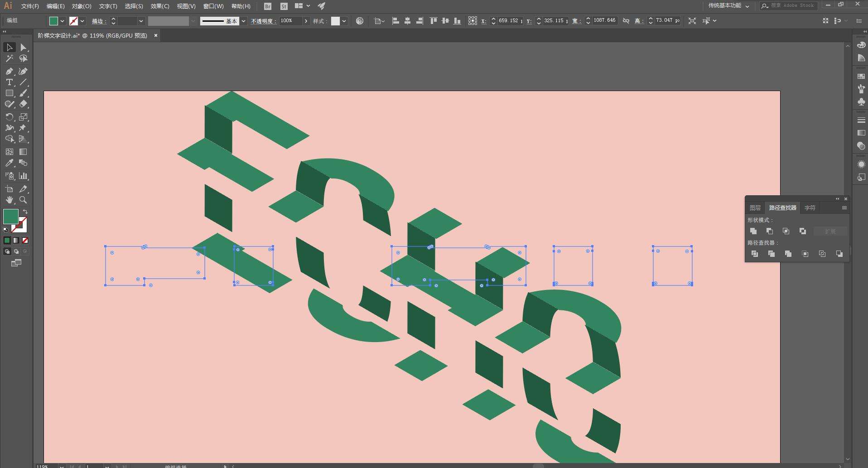868x468 pixels.
Task: Open 对象(O) menu
Action: pyautogui.click(x=82, y=6)
